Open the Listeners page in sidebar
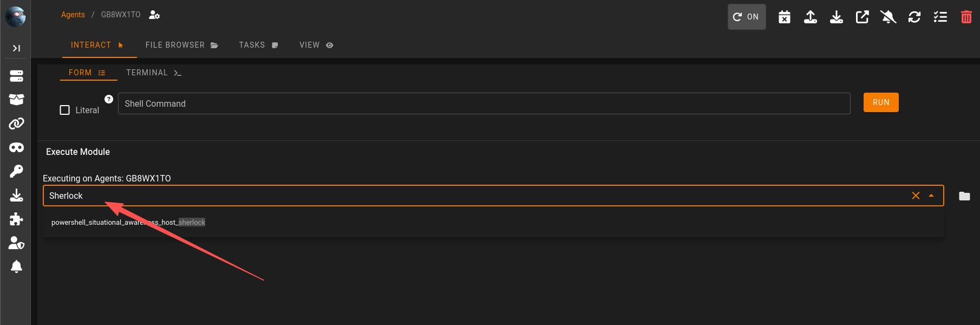Screen dimensions: 980x325 coord(16,76)
